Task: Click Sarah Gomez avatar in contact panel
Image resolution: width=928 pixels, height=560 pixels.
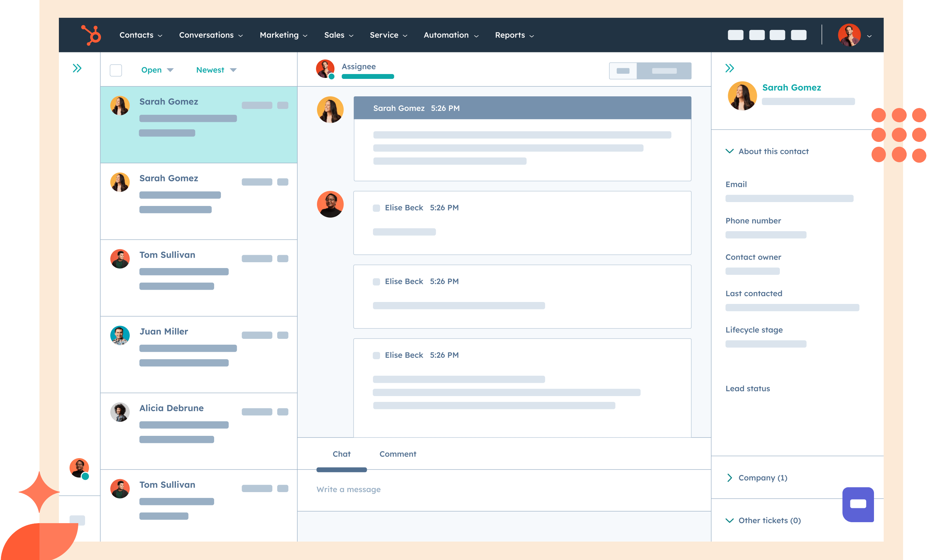Action: 742,96
